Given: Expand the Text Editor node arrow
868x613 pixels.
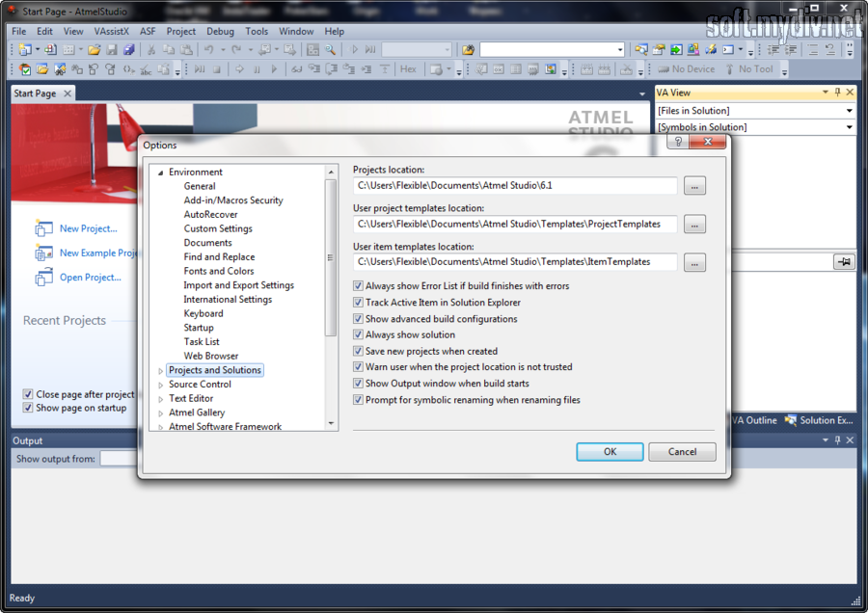Looking at the screenshot, I should pyautogui.click(x=160, y=399).
